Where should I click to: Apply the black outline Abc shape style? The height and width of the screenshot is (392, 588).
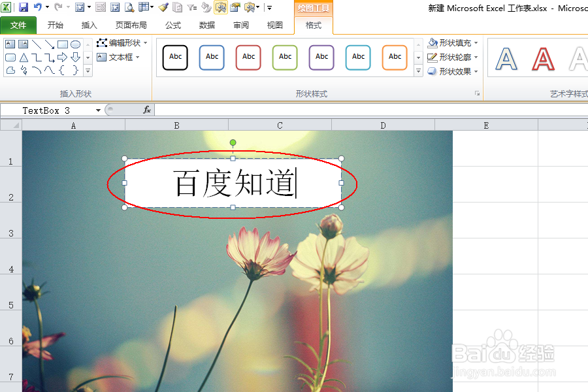pos(175,57)
